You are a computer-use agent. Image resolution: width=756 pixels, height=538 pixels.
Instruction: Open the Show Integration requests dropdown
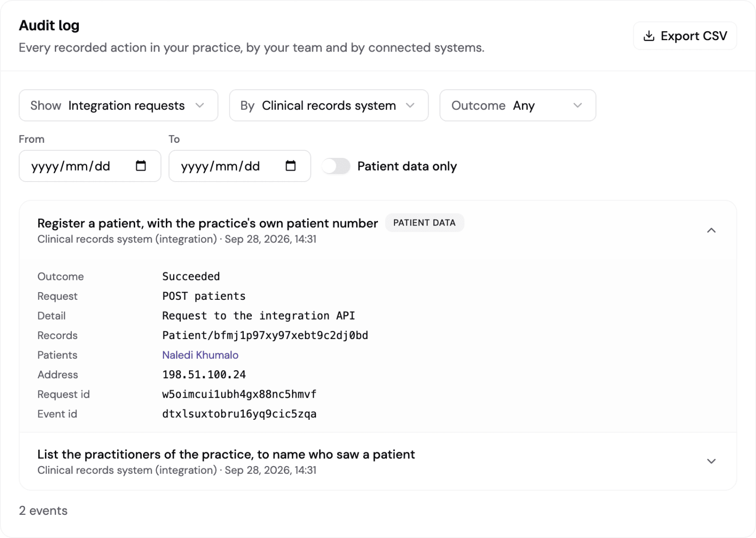point(119,105)
